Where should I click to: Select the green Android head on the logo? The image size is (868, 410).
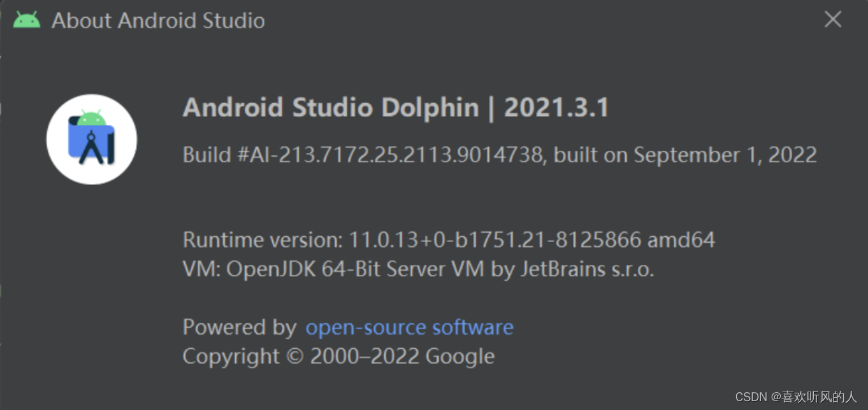(91, 118)
